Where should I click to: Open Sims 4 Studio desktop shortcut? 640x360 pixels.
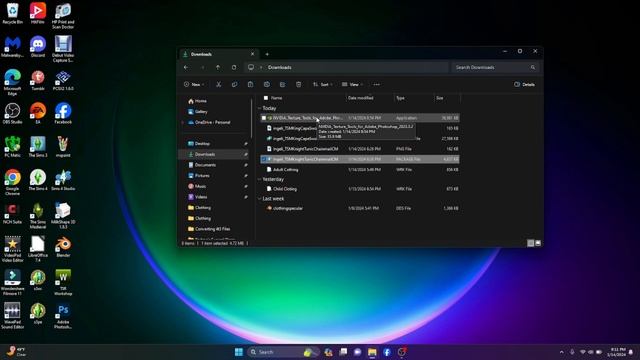click(63, 181)
